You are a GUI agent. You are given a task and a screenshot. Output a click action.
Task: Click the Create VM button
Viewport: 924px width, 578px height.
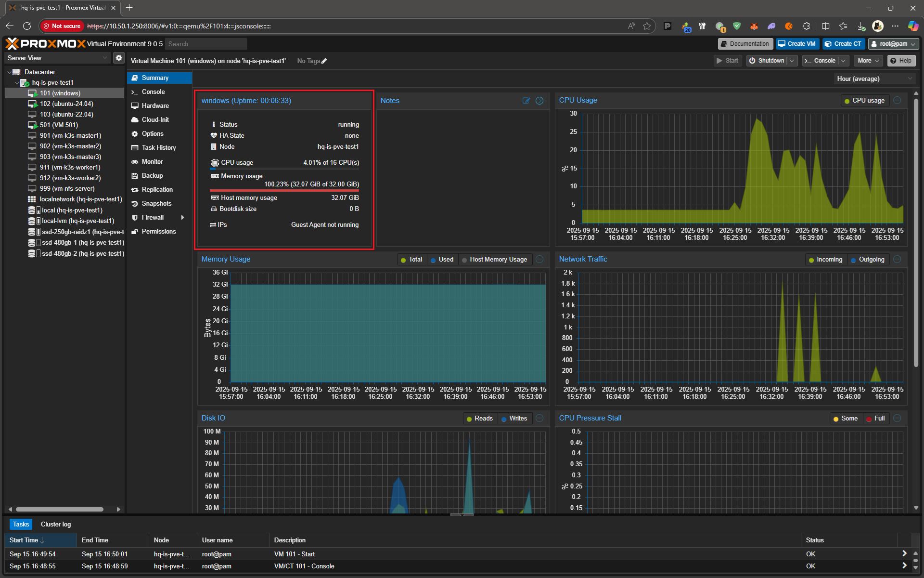click(797, 44)
